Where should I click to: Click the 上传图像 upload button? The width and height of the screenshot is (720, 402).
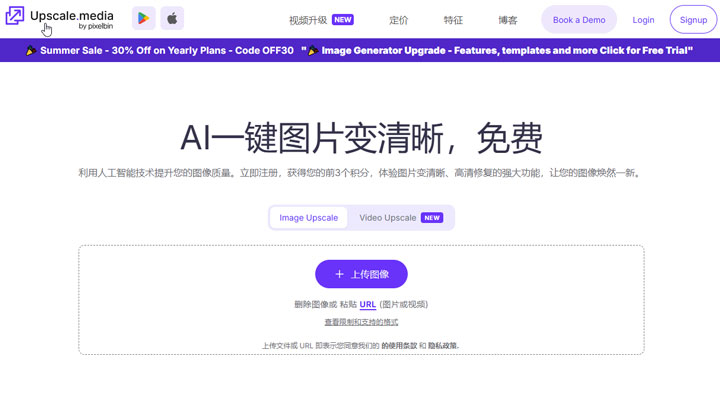coord(361,274)
